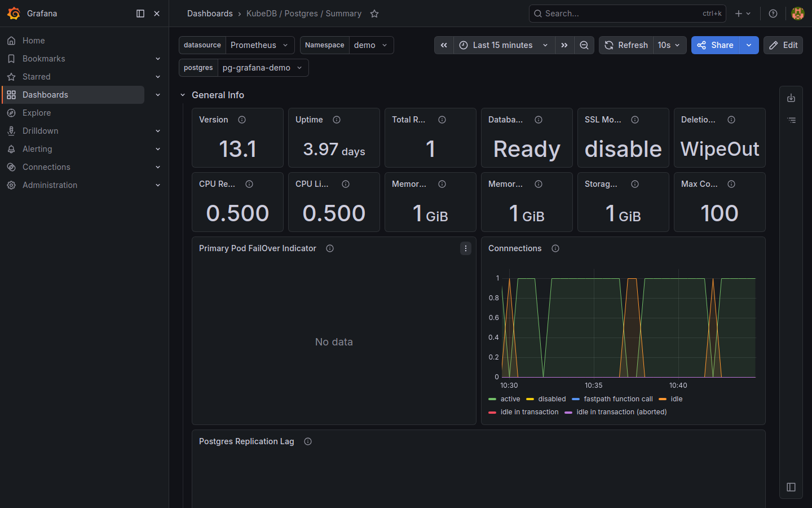Open Explore in the sidebar
Viewport: 812px width, 508px height.
point(37,113)
